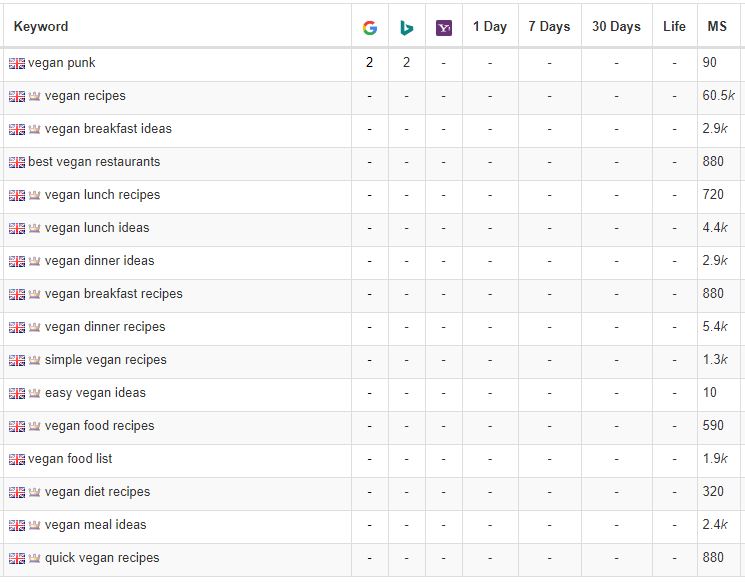Click the UK flag beside vegan diet recipes
Viewport: 745px width, 583px height.
pyautogui.click(x=17, y=493)
